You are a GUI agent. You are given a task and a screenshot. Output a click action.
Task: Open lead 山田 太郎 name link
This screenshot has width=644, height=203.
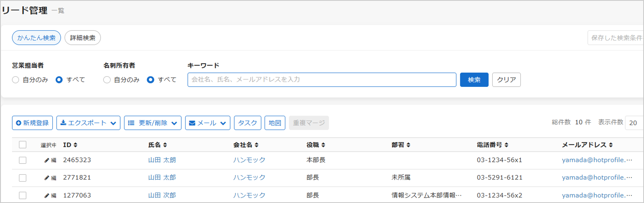coord(162,178)
